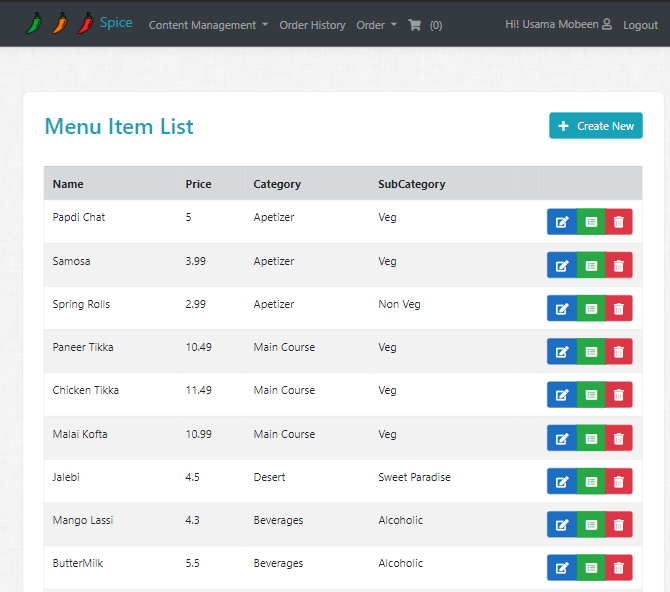Select the Chicken Tikka price 11.49

(198, 390)
